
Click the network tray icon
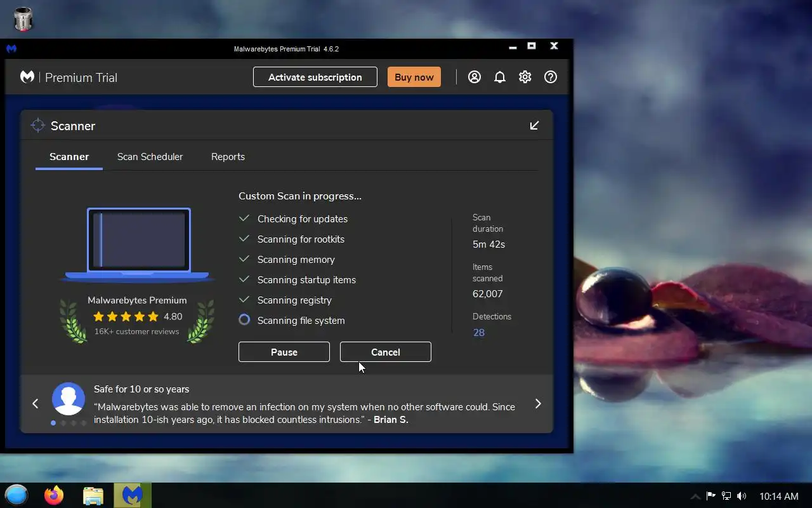tap(726, 496)
